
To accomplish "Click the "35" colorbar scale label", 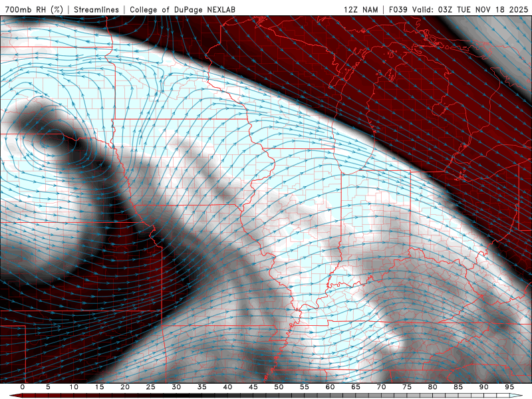I will pyautogui.click(x=202, y=387).
